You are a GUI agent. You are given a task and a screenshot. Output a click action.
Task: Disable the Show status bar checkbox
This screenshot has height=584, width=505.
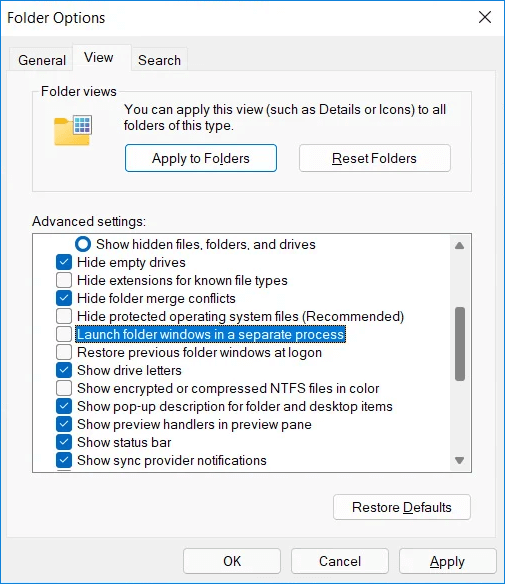(64, 442)
